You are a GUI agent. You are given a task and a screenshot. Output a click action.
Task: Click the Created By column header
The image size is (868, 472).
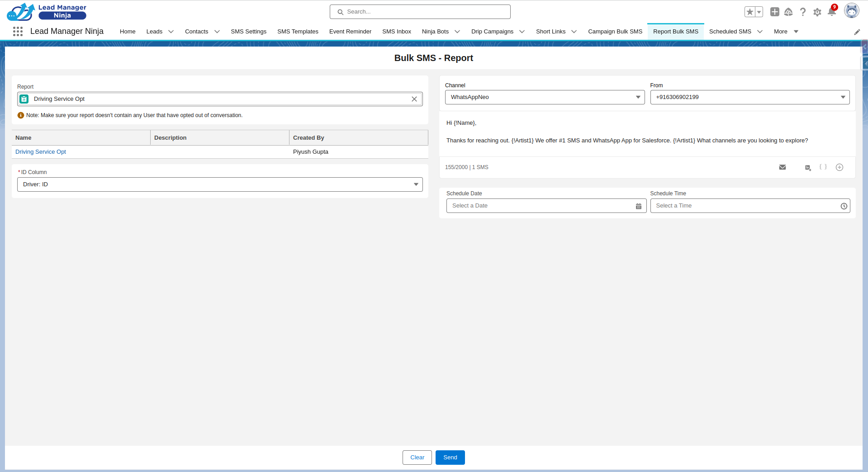359,138
